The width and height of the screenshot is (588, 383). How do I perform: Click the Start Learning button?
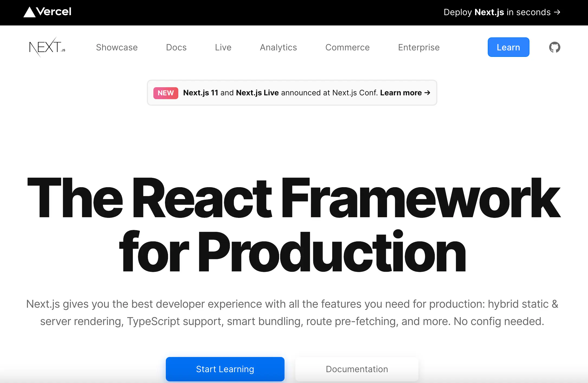pyautogui.click(x=225, y=369)
